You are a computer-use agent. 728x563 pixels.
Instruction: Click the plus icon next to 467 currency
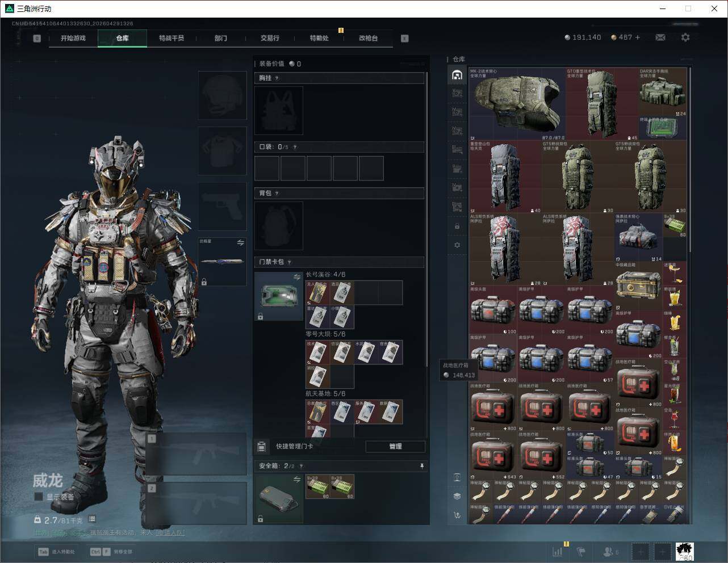point(638,37)
